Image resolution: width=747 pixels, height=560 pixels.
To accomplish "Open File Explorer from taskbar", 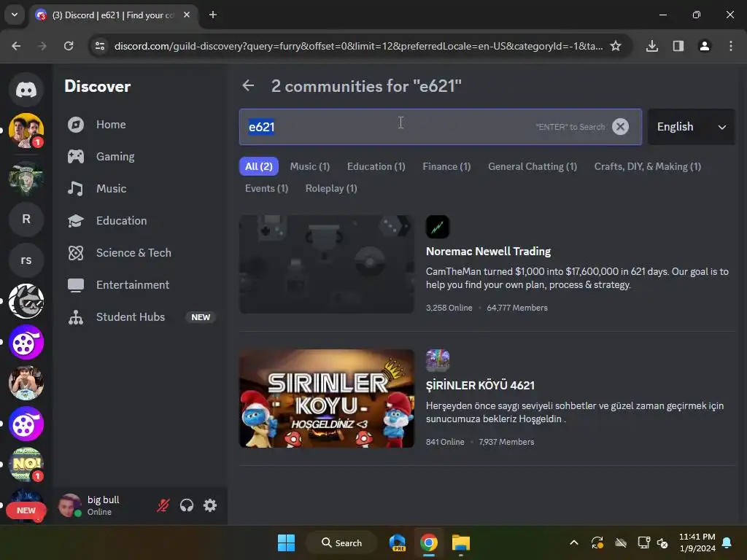I will tap(461, 542).
